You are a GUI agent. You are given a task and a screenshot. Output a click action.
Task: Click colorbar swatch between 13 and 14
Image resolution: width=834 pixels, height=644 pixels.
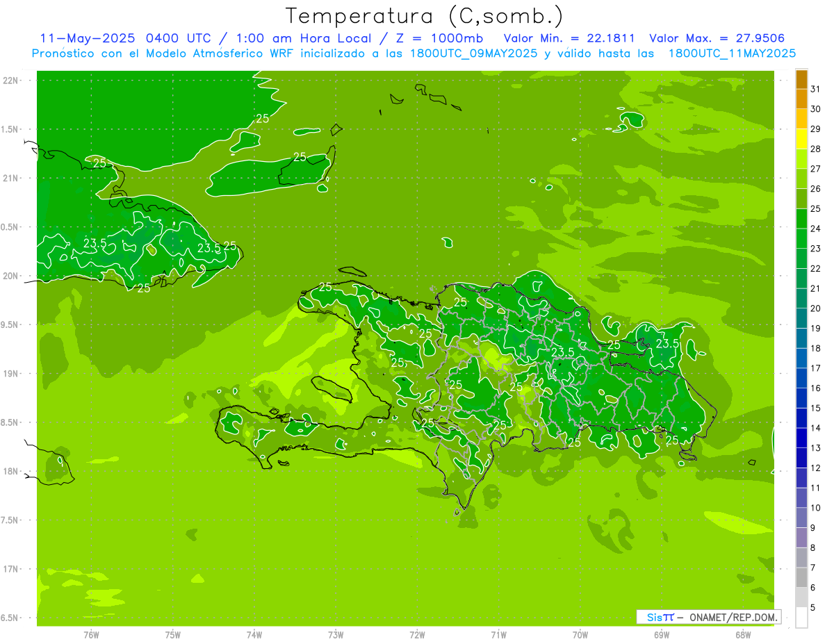[801, 438]
